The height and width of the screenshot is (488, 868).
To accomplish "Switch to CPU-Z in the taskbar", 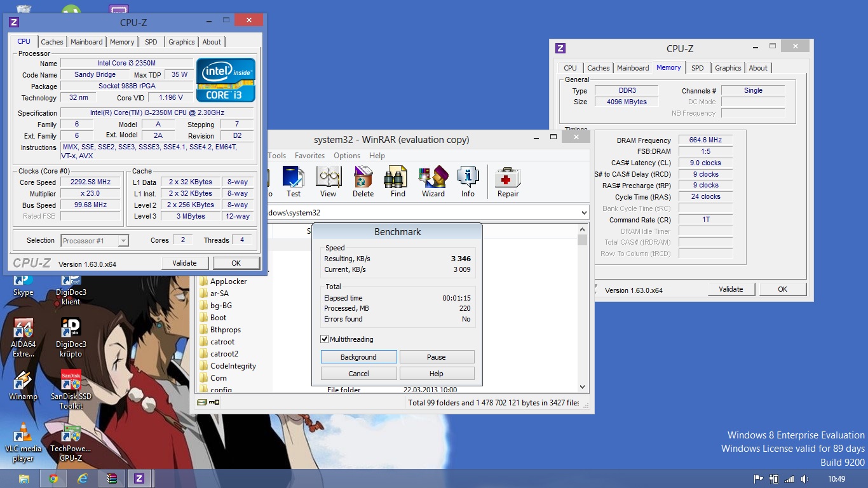I will 140,478.
